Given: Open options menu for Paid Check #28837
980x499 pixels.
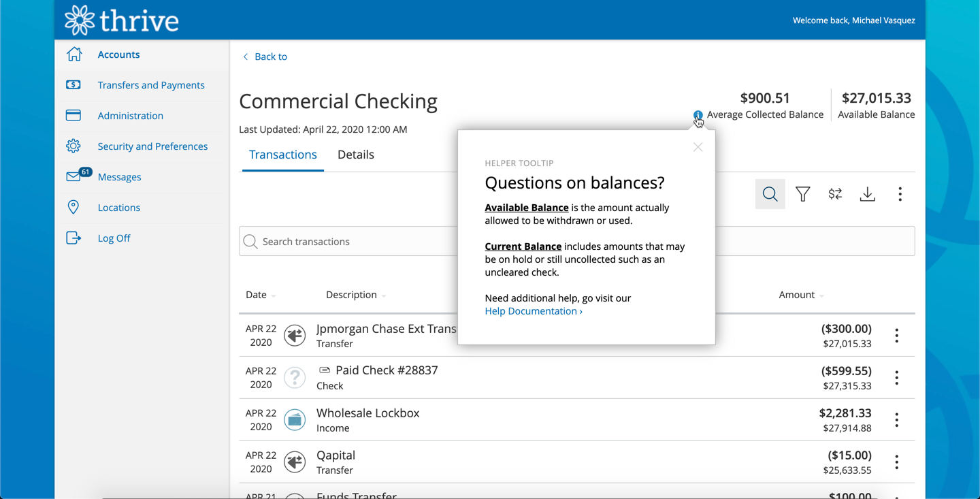Looking at the screenshot, I should [x=896, y=378].
